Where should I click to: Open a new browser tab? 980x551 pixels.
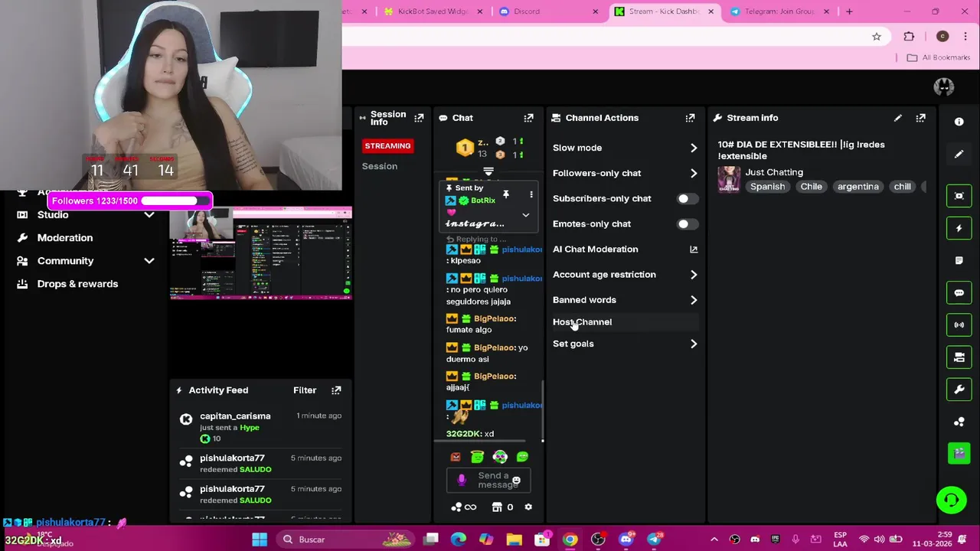[x=849, y=11]
